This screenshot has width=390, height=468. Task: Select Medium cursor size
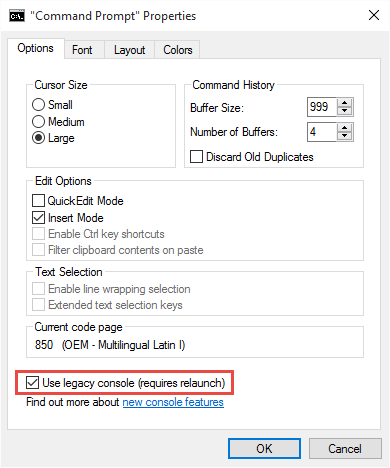pos(38,122)
